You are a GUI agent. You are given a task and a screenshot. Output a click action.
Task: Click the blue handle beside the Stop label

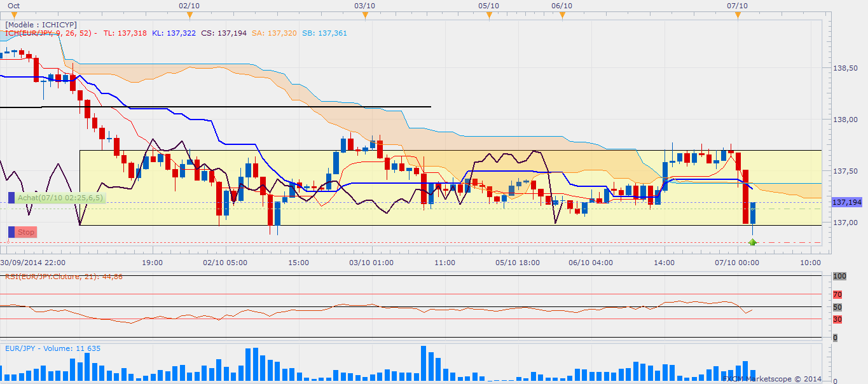[11, 232]
